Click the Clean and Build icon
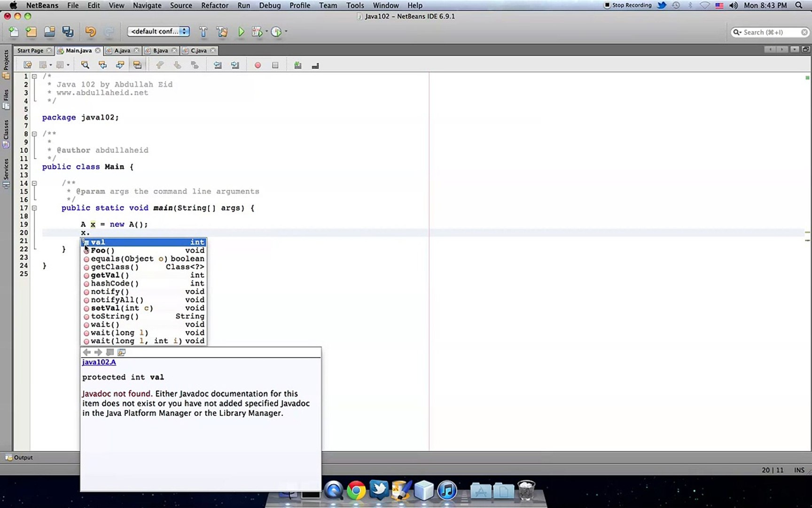Viewport: 812px width, 508px height. pyautogui.click(x=222, y=32)
